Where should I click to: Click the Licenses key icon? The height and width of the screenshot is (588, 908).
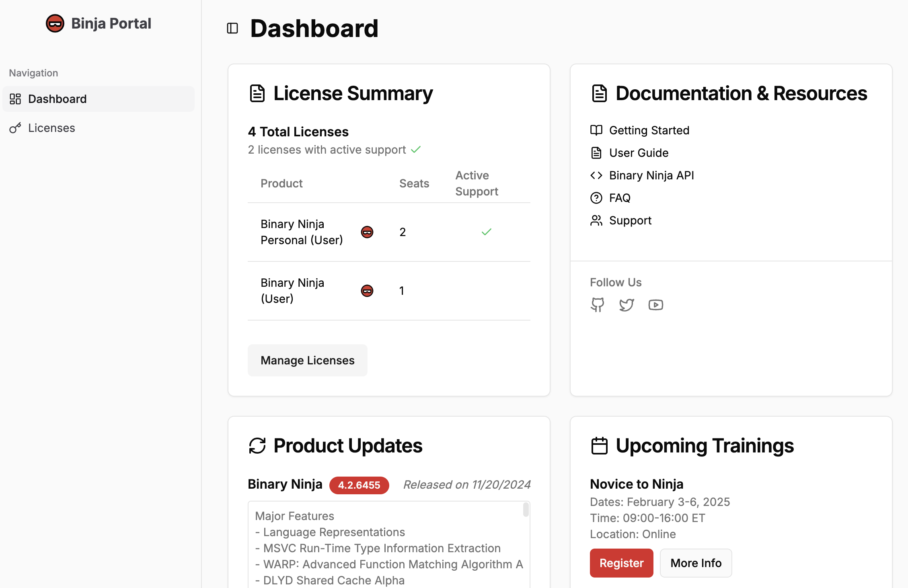pyautogui.click(x=15, y=128)
